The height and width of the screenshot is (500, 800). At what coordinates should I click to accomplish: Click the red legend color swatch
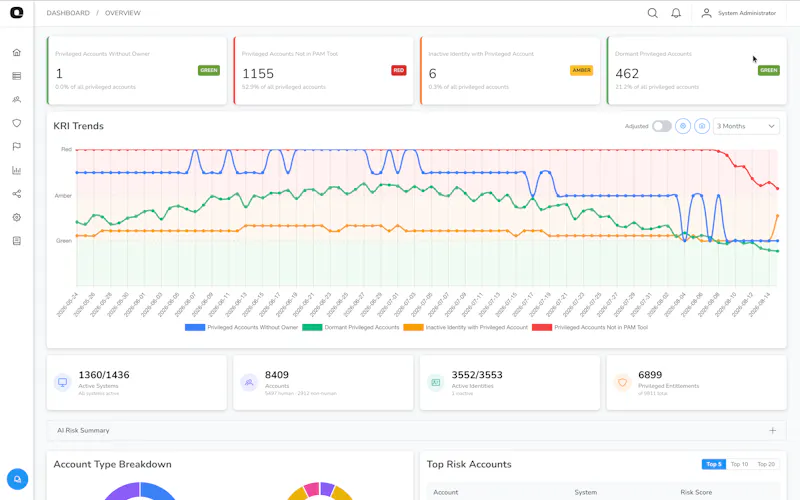tap(542, 328)
